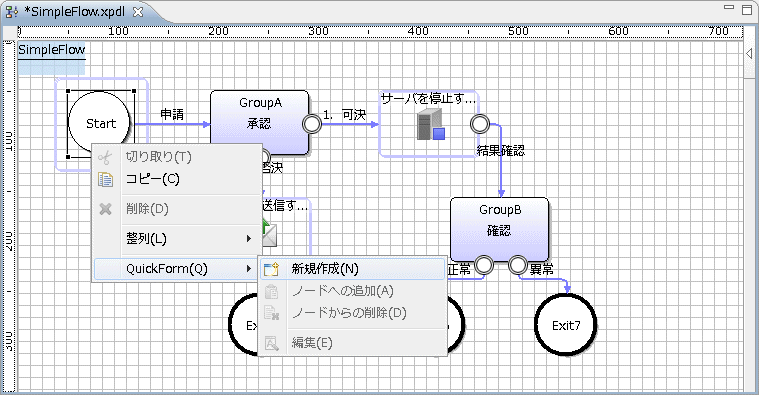Click the SimpleFlow diagram title label
The width and height of the screenshot is (759, 395).
51,50
